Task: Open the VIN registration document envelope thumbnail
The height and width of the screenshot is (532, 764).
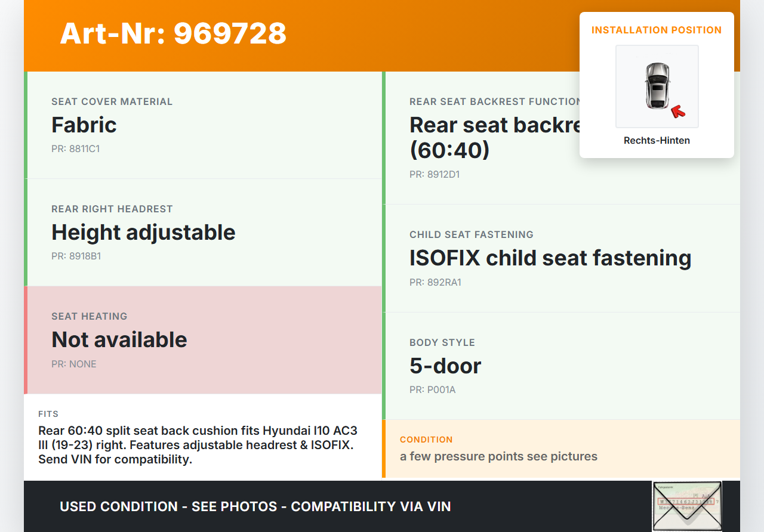Action: tap(686, 506)
